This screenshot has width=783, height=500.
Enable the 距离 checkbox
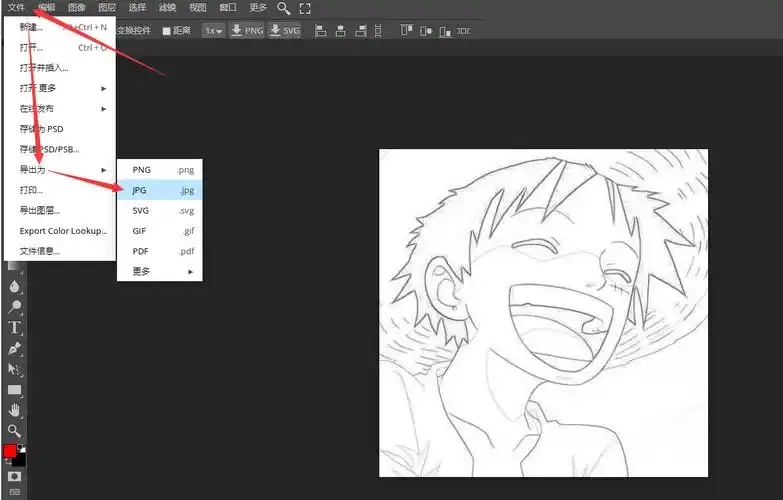click(167, 31)
